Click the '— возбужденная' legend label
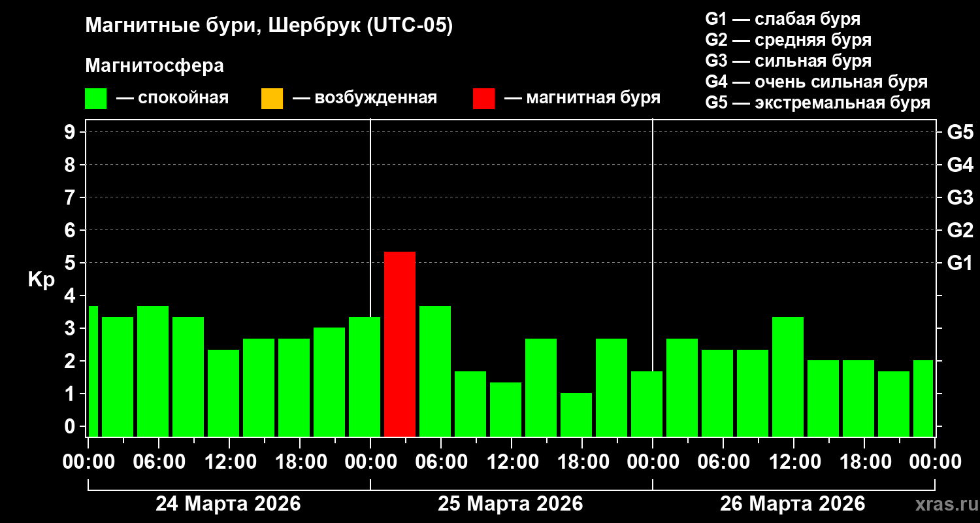 [x=365, y=98]
